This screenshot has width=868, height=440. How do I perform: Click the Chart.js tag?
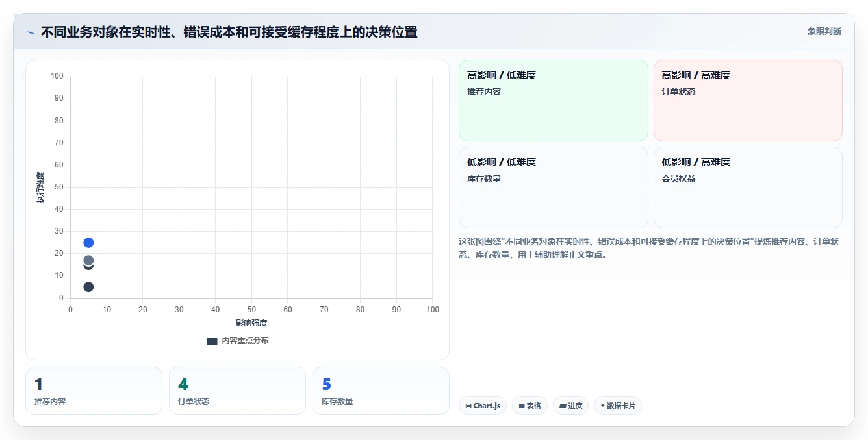483,406
